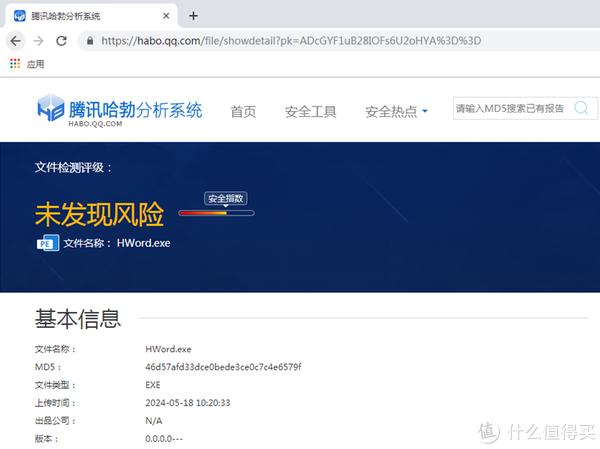
Task: Click the PE file type icon
Action: point(48,243)
